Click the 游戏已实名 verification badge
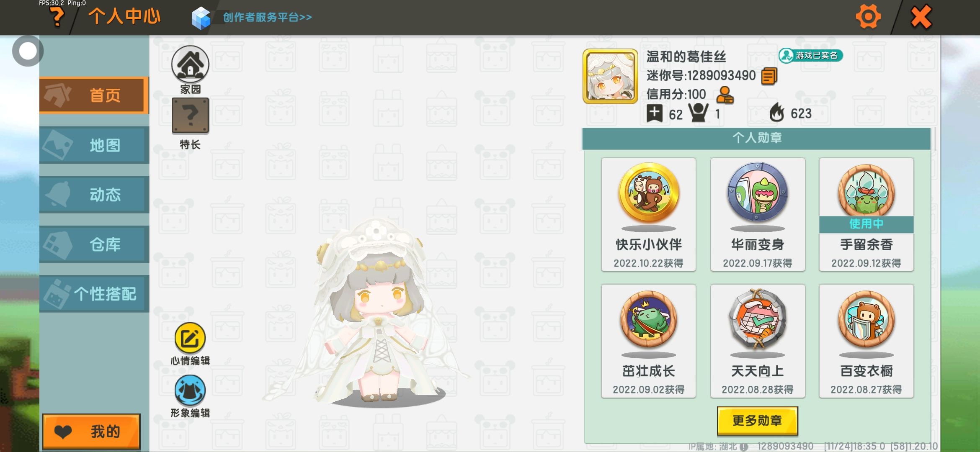980x452 pixels. tap(810, 55)
